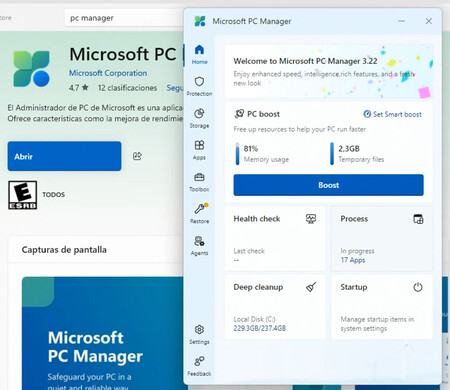Viewport: 450px width, 390px height.
Task: Click the PC boost rocket icon
Action: (239, 114)
